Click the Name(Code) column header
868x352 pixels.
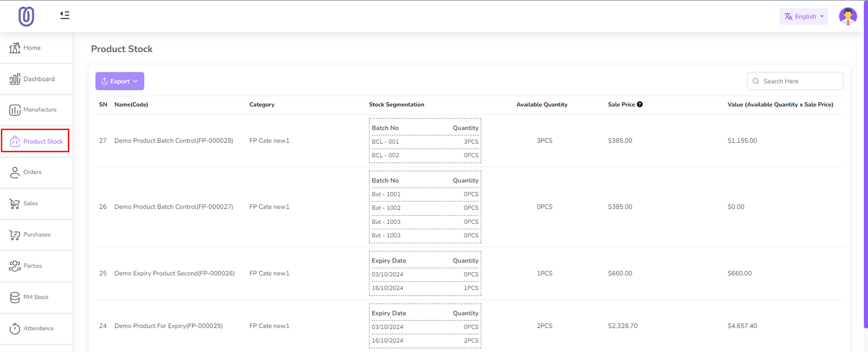131,105
